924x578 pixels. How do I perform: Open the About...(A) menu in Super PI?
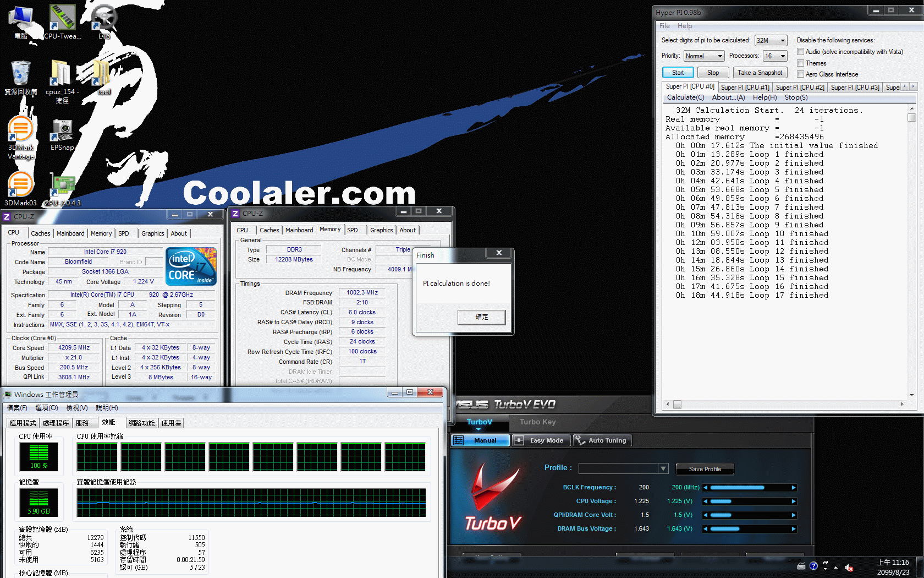coord(728,97)
